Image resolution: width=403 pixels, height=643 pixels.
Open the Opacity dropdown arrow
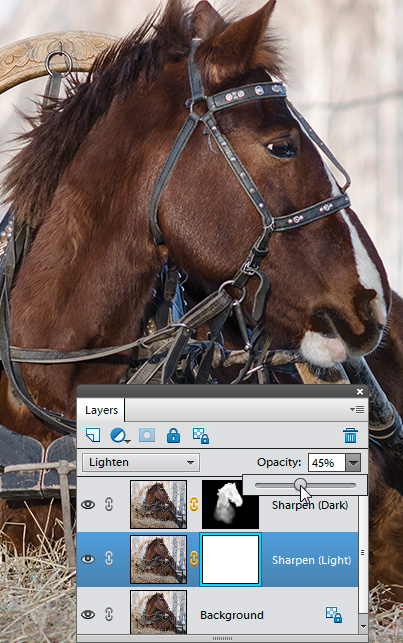click(x=353, y=463)
